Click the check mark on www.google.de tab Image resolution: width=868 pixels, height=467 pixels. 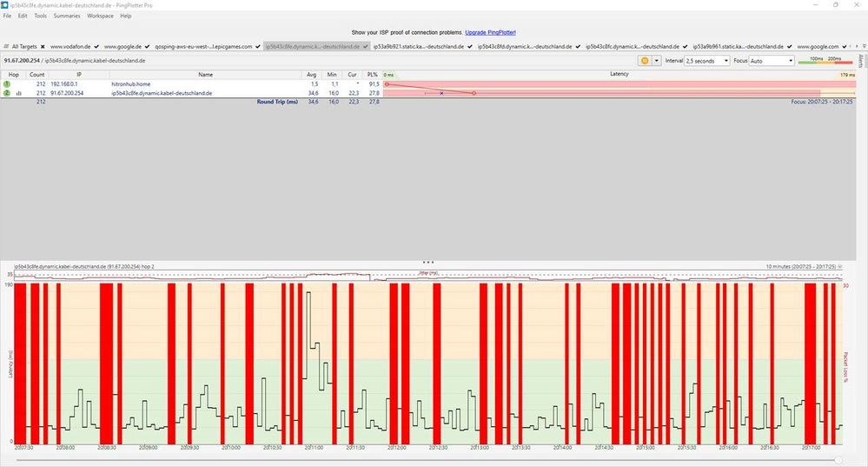[147, 47]
